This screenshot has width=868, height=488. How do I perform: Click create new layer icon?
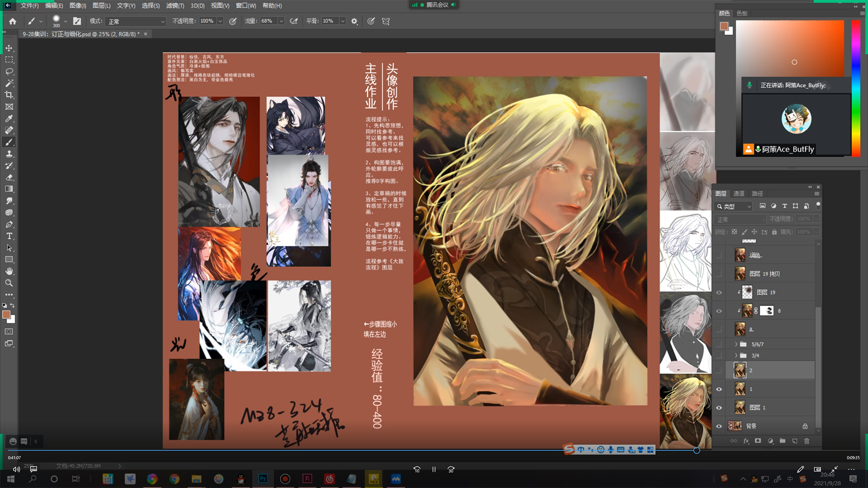(x=795, y=441)
